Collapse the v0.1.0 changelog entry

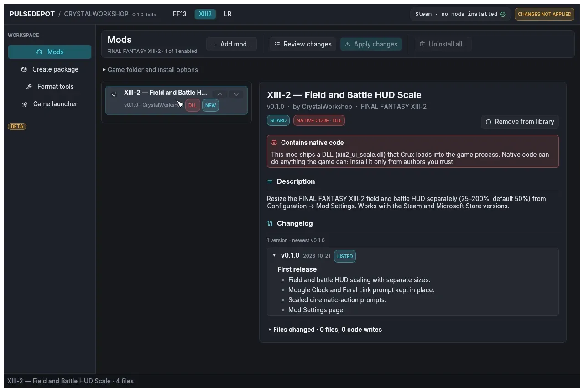[x=274, y=255]
